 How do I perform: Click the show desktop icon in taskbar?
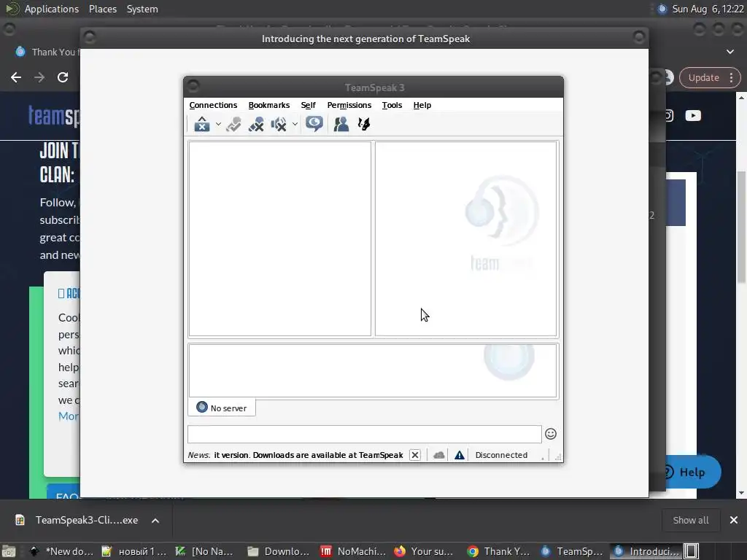[9, 551]
